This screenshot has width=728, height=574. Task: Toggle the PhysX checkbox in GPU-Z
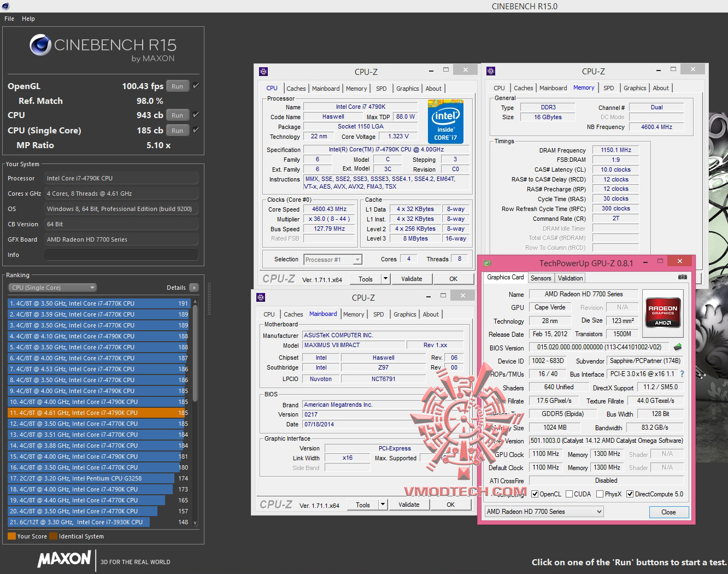coord(600,494)
